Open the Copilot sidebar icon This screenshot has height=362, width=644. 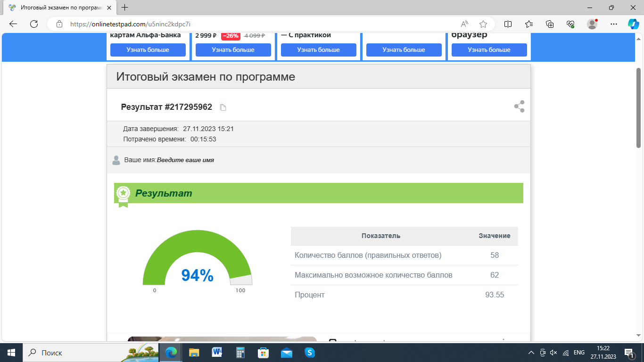click(x=633, y=24)
